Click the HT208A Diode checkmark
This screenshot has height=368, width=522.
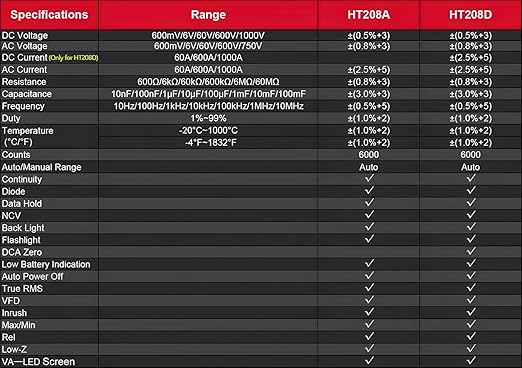pyautogui.click(x=369, y=190)
